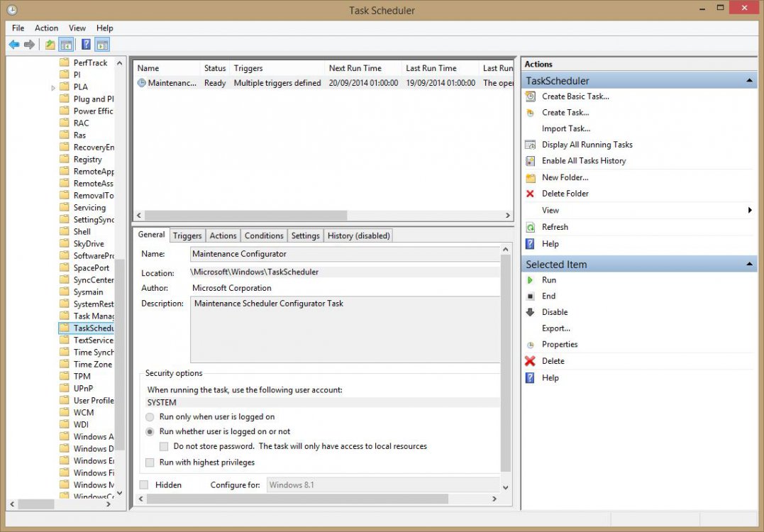Image resolution: width=764 pixels, height=532 pixels.
Task: Click the Name column header
Action: [166, 68]
